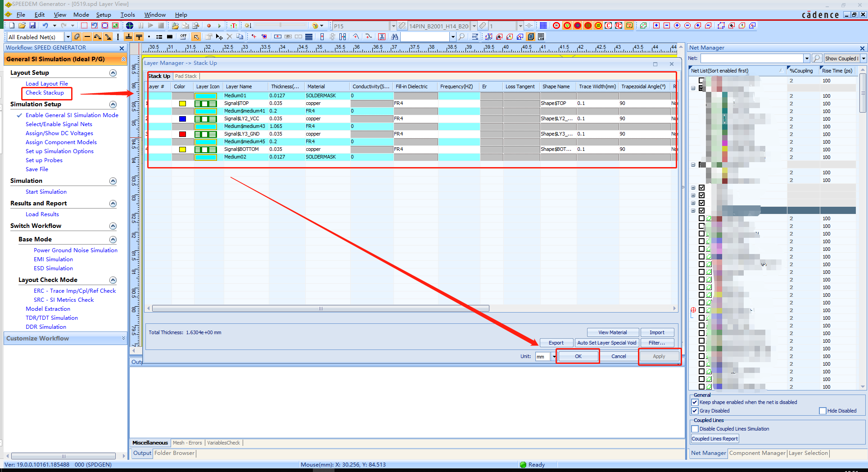
Task: Toggle the blue grid display icon
Action: pyautogui.click(x=543, y=26)
